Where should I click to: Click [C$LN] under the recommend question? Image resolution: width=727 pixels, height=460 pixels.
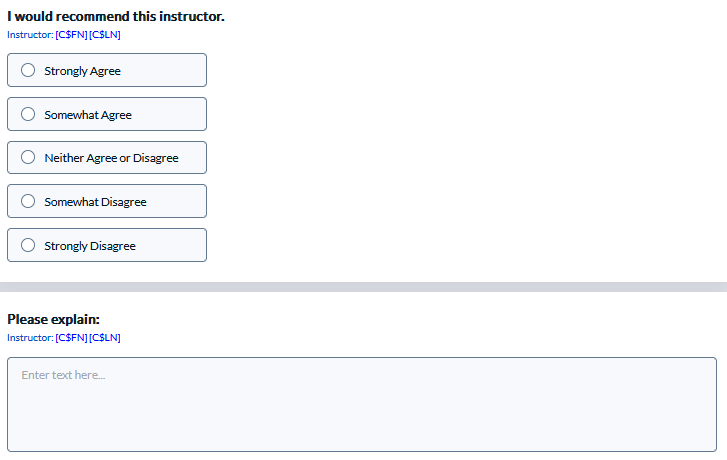pos(105,35)
